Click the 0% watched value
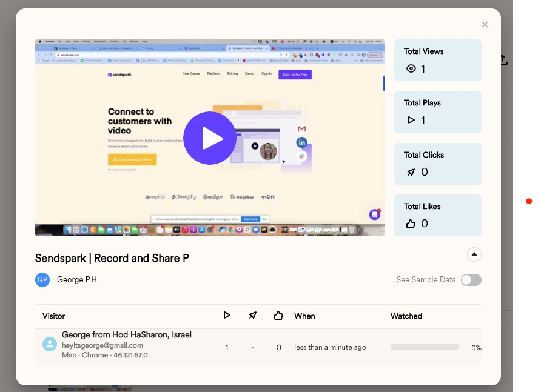The image size is (541, 392). [x=476, y=348]
